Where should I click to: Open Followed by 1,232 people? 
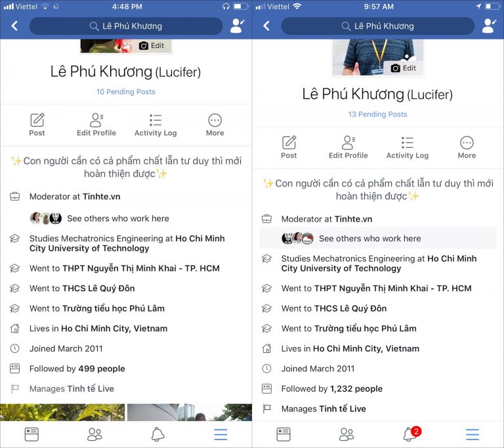pyautogui.click(x=331, y=388)
